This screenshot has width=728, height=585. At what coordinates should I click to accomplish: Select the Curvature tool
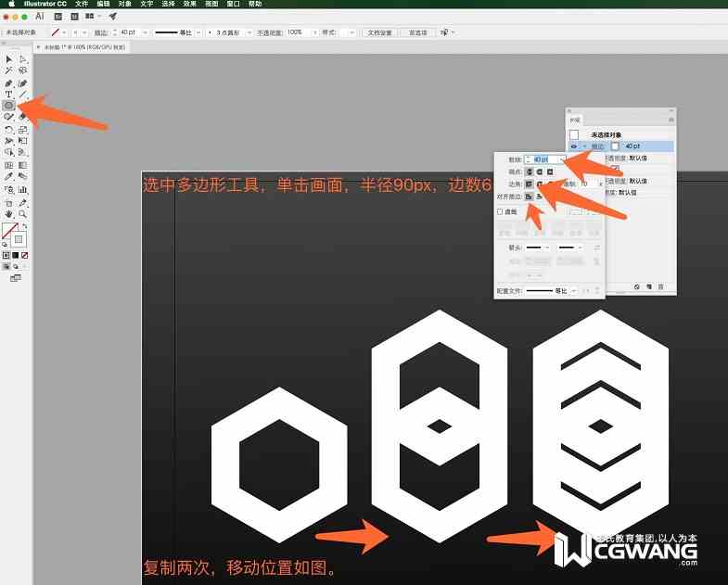point(23,83)
